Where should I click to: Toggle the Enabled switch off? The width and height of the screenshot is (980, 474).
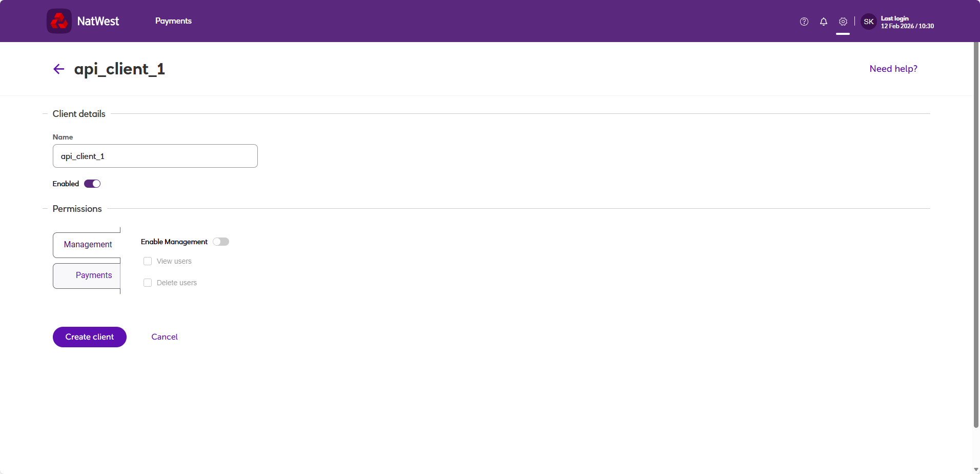point(92,184)
